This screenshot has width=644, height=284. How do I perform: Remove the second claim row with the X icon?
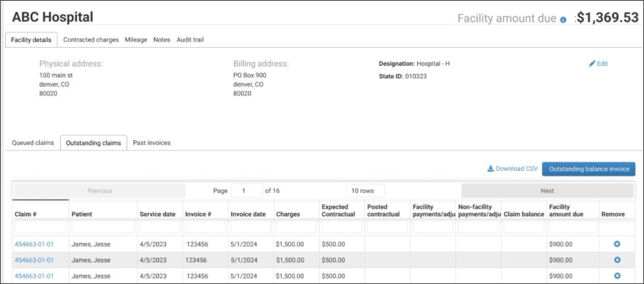tap(617, 260)
